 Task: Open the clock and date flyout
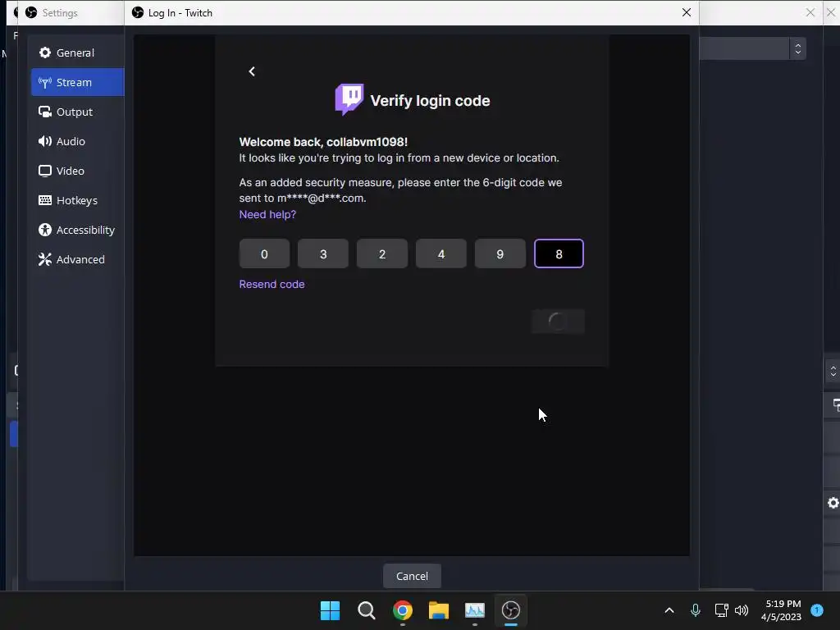tap(782, 610)
